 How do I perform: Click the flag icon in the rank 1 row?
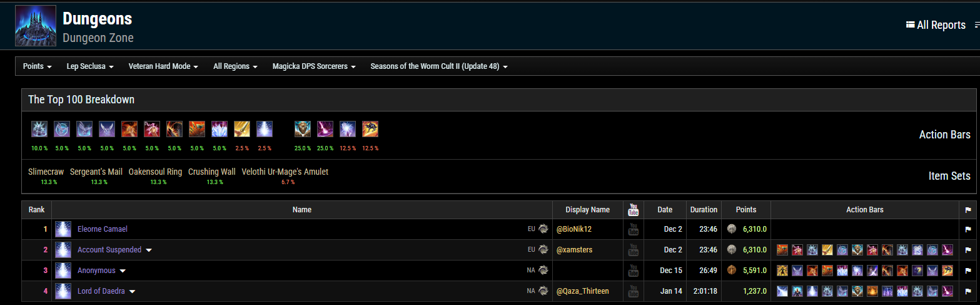pyautogui.click(x=967, y=229)
